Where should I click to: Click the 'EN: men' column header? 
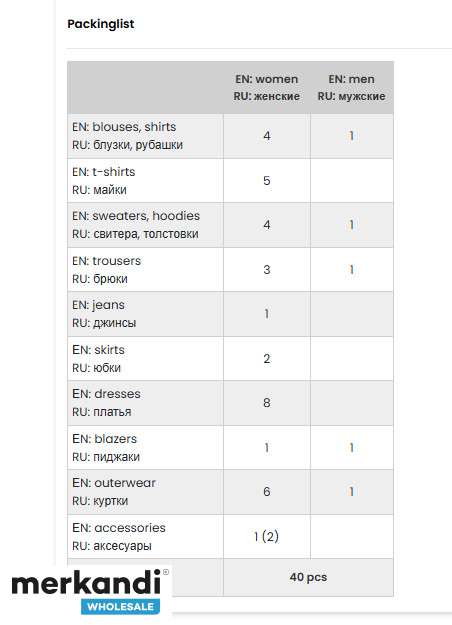click(352, 87)
